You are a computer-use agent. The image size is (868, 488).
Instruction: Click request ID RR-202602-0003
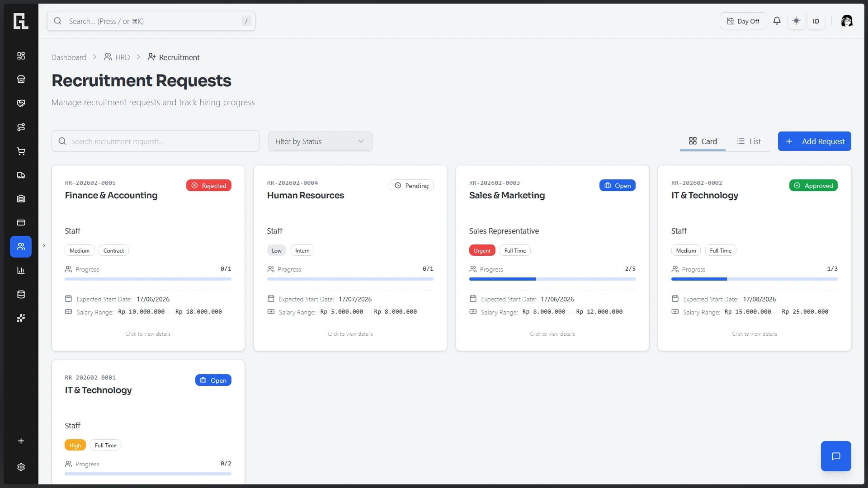tap(495, 183)
